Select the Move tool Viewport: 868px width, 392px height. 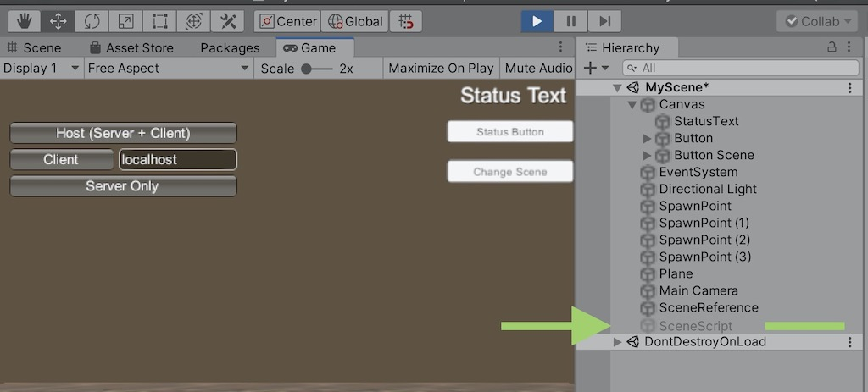coord(58,21)
